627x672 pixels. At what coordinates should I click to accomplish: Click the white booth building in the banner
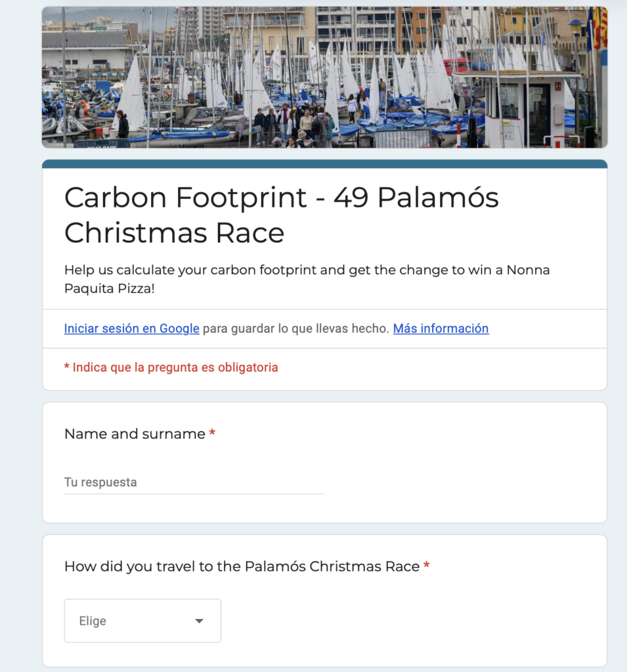[x=524, y=110]
